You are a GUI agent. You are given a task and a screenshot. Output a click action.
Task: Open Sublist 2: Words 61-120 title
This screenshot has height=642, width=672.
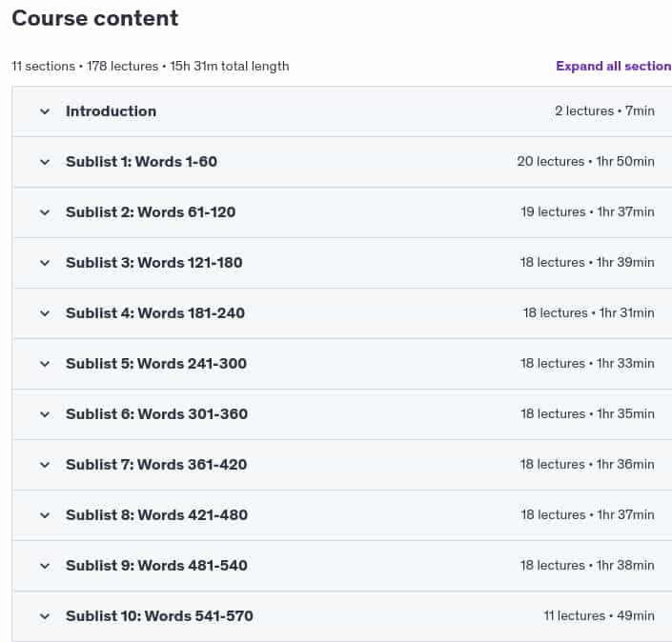[x=151, y=212]
